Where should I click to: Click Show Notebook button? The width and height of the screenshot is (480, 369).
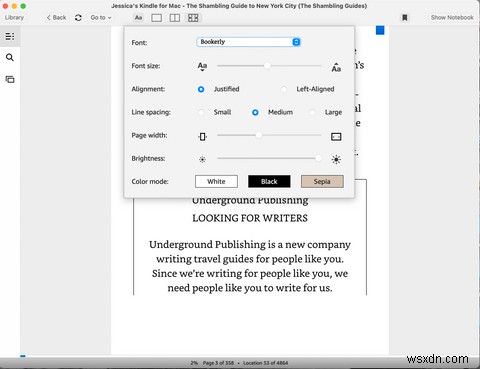click(452, 17)
